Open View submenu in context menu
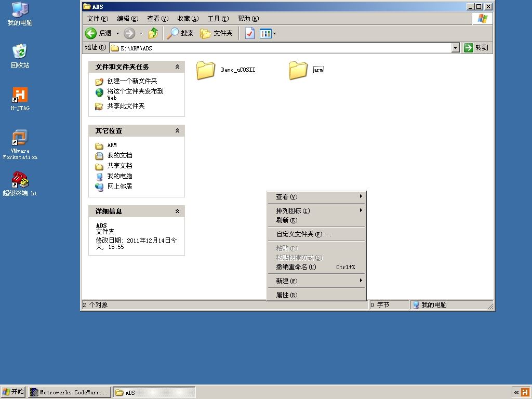532x399 pixels. tap(316, 197)
